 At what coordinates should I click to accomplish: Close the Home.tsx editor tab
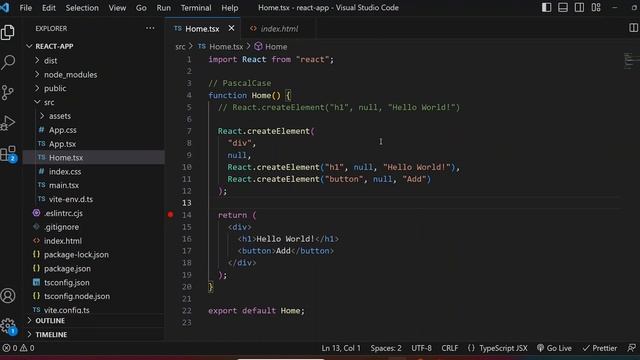click(x=231, y=28)
